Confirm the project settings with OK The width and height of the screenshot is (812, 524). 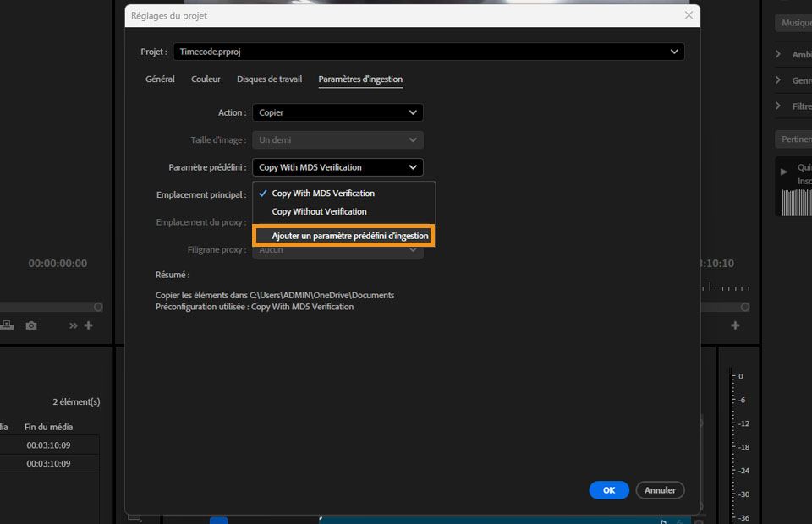pyautogui.click(x=608, y=490)
